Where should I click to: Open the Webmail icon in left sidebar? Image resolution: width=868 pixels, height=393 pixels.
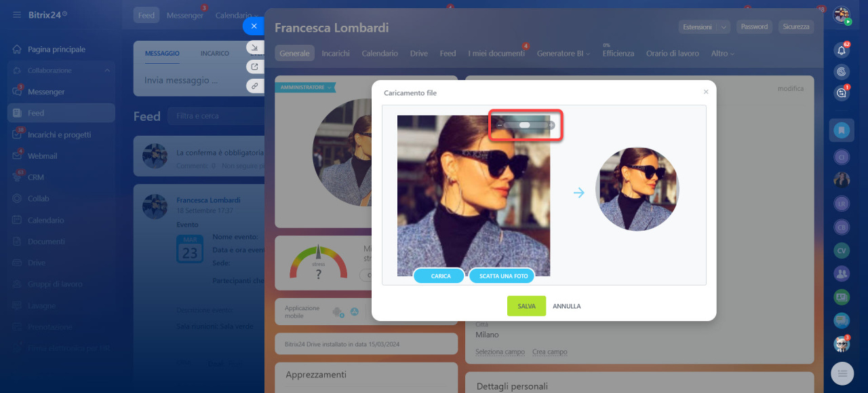[17, 156]
